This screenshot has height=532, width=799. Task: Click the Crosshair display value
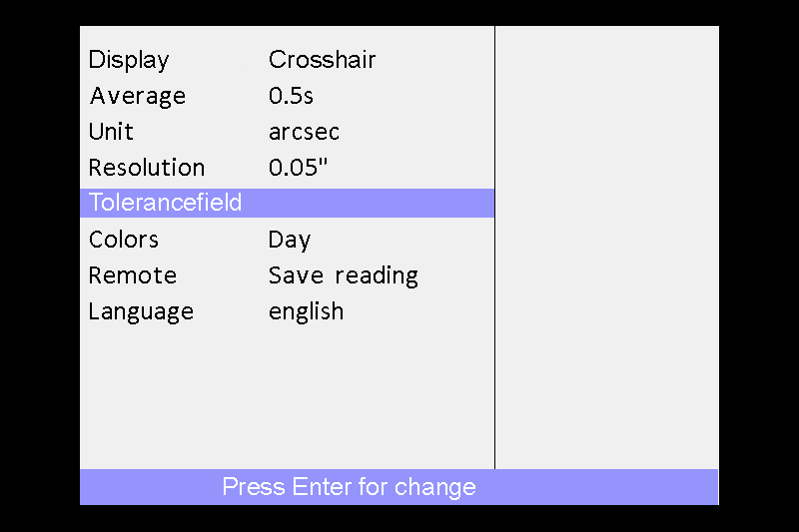pyautogui.click(x=322, y=60)
